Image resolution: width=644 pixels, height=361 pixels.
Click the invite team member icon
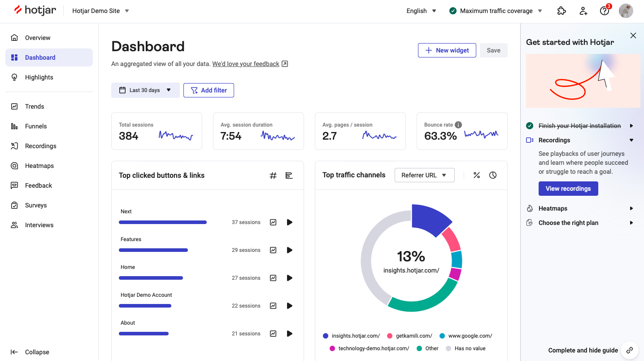pos(583,11)
